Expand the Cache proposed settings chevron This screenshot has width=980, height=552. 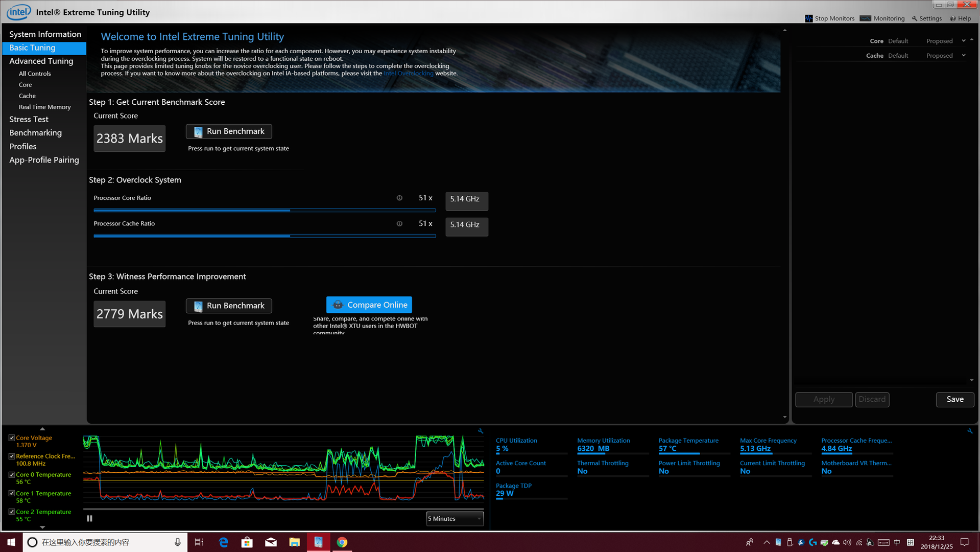(x=964, y=55)
